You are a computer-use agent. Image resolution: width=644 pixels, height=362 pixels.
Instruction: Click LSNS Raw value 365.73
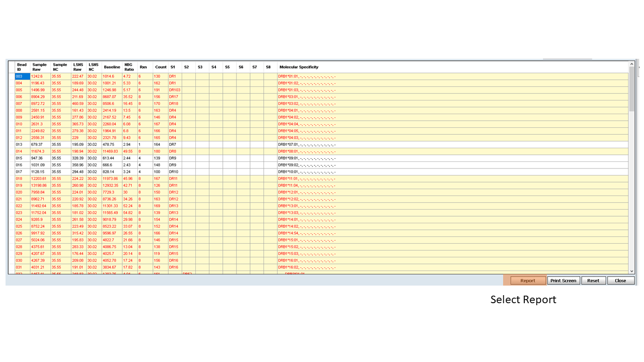coord(78,124)
